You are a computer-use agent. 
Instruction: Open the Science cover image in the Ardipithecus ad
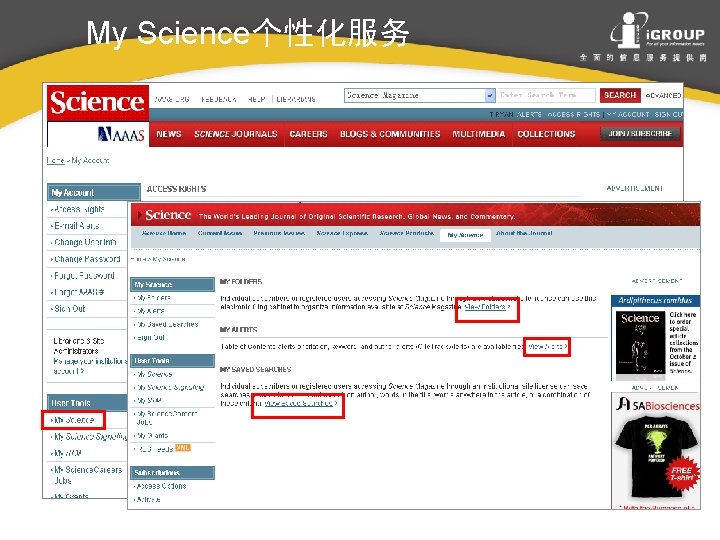click(x=640, y=343)
